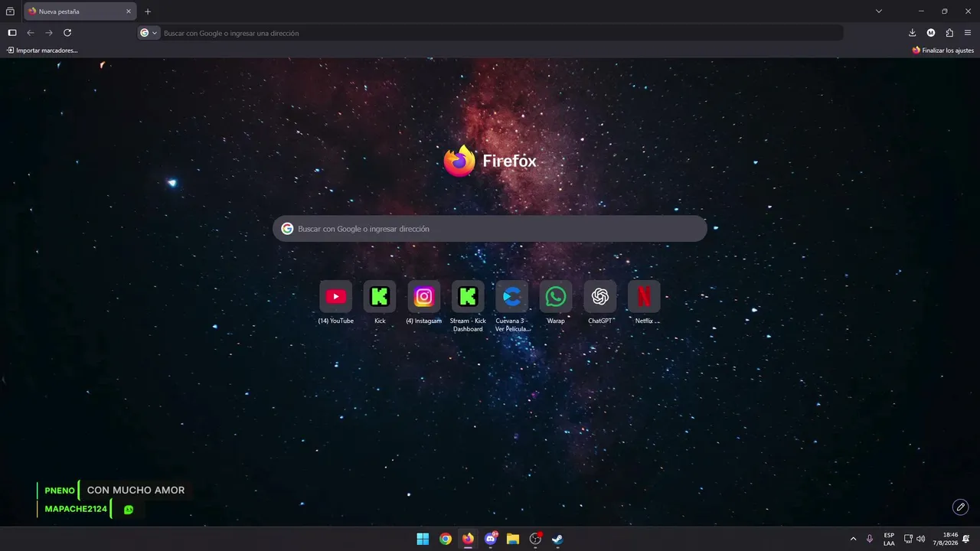Show hidden system tray icons

click(x=854, y=539)
